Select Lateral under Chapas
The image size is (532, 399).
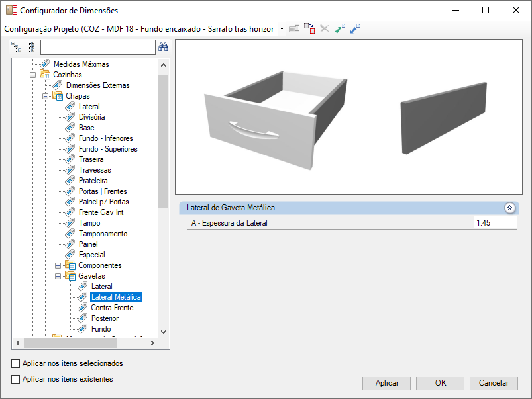point(89,107)
